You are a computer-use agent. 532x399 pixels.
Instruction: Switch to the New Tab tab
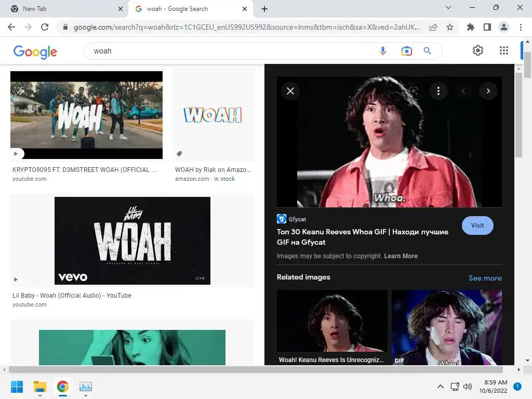click(64, 9)
